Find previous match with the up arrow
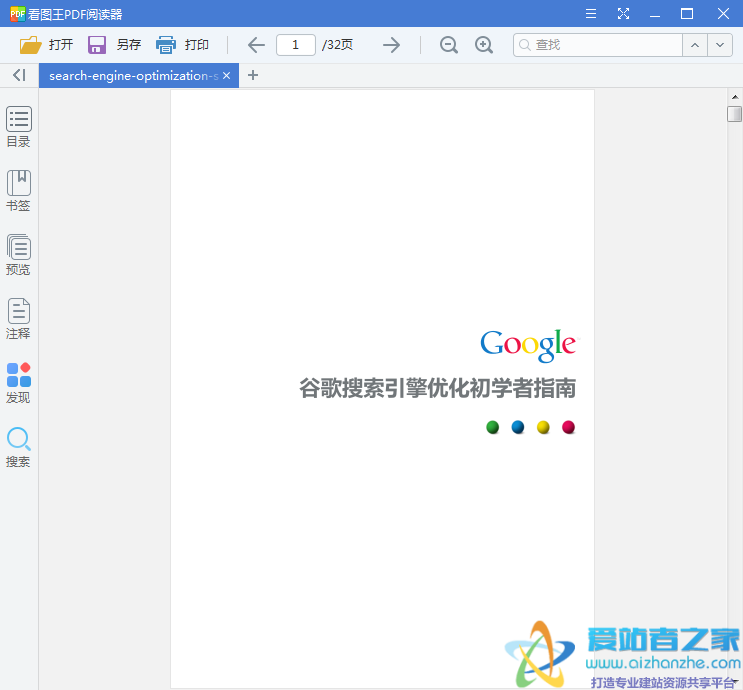The width and height of the screenshot is (743, 690). [695, 45]
